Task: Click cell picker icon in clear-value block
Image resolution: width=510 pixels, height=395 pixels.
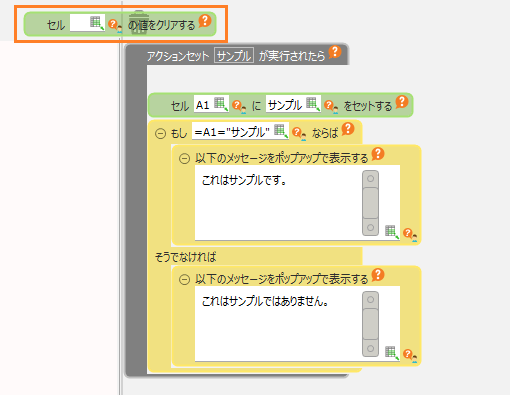Action: click(x=97, y=23)
